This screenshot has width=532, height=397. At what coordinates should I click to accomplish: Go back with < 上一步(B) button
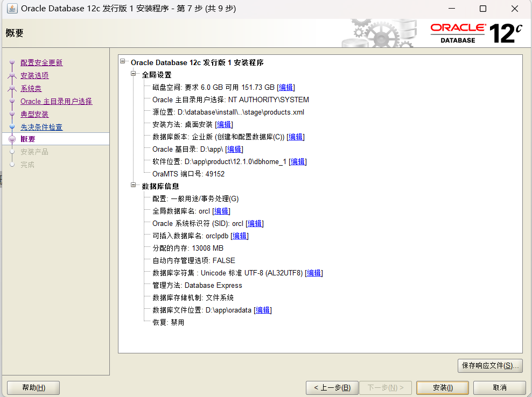332,387
